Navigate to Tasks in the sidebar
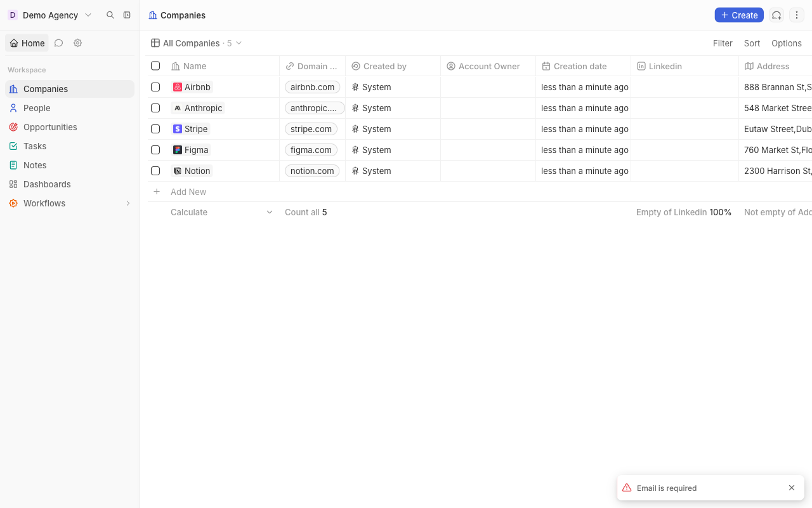Viewport: 812px width, 508px height. (x=70, y=146)
